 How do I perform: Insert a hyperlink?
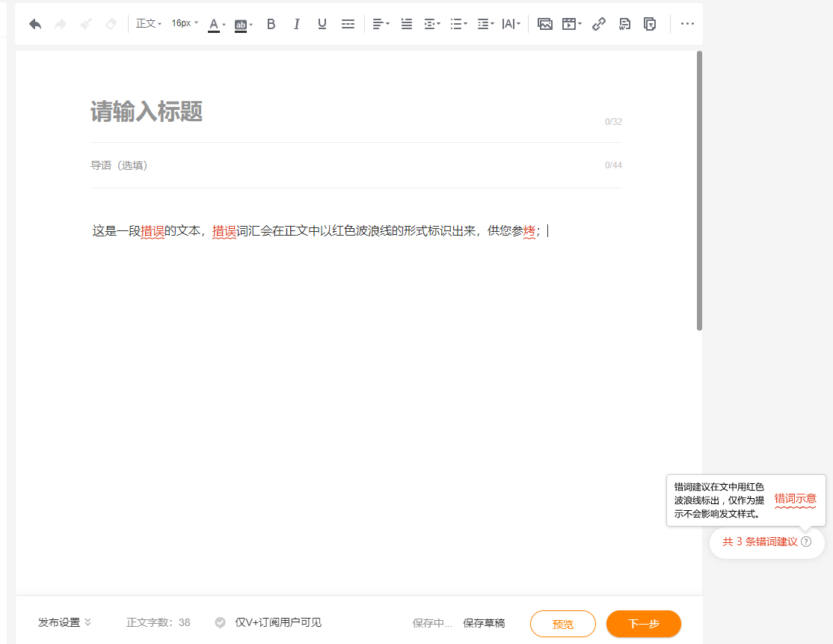point(599,23)
